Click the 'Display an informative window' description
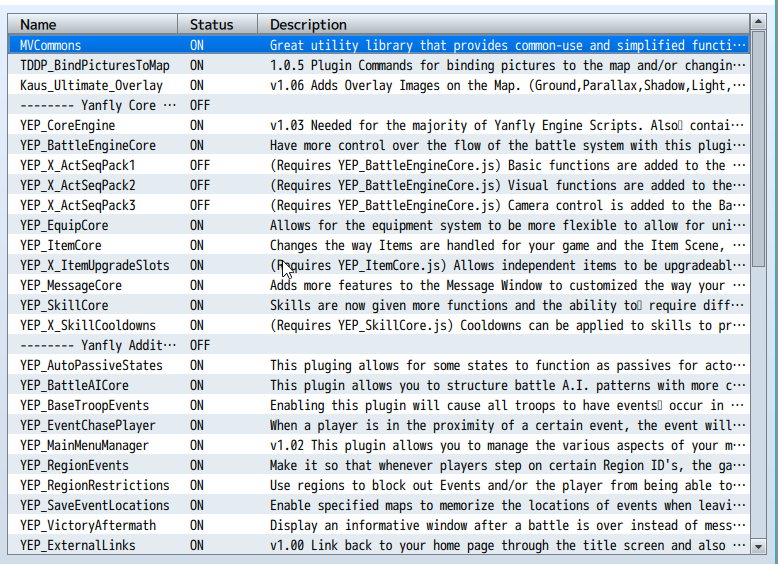The height and width of the screenshot is (564, 778). 508,525
